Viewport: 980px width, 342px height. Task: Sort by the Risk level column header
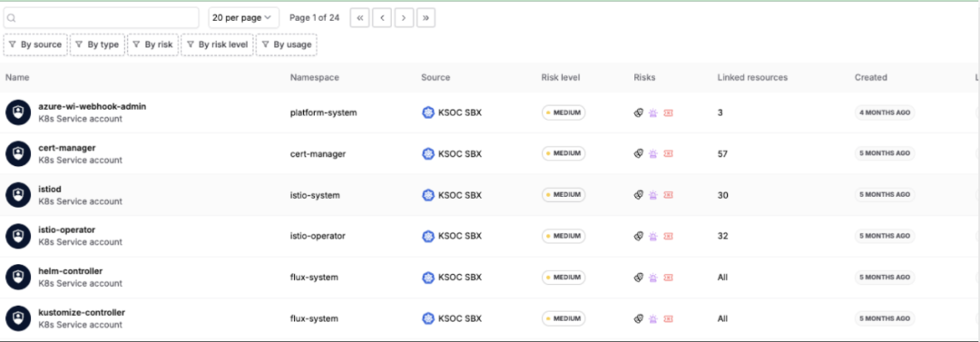tap(561, 77)
